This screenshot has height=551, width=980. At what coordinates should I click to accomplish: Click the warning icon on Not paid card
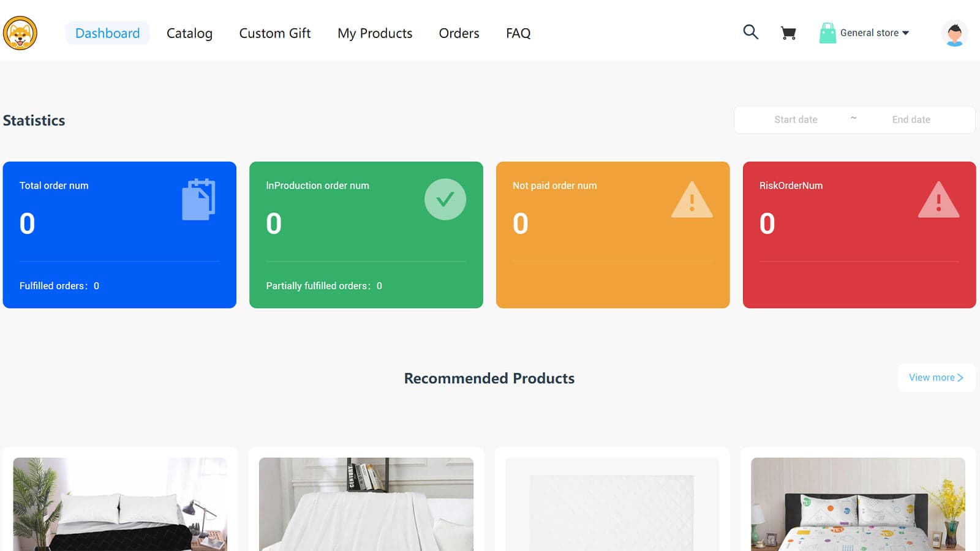(x=692, y=199)
